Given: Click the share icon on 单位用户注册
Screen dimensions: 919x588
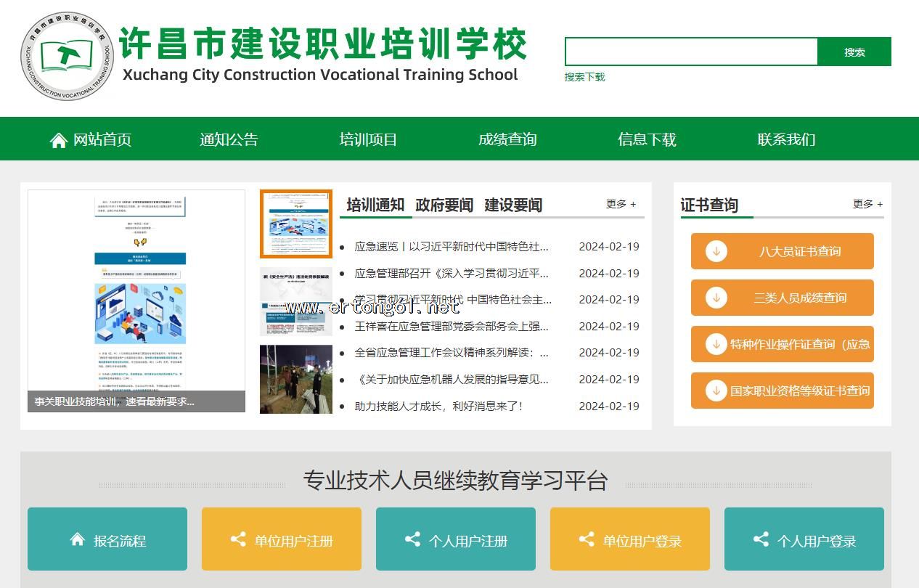Looking at the screenshot, I should coord(238,539).
